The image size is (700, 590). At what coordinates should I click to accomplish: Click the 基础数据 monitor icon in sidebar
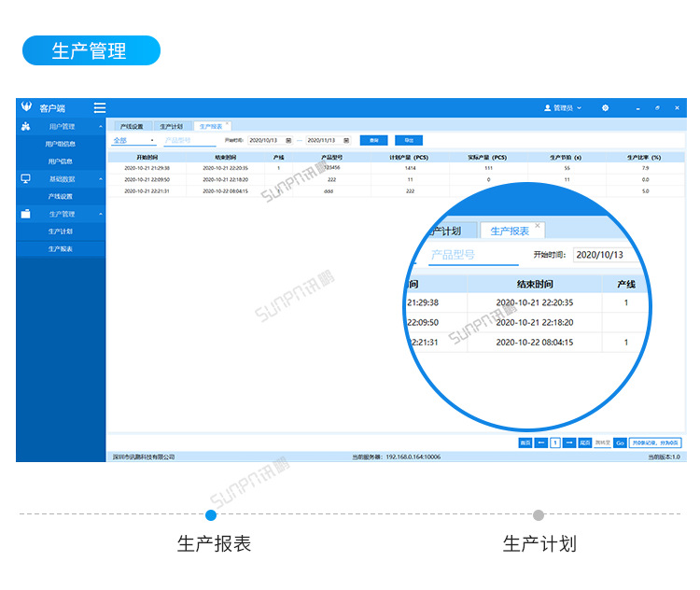26,178
